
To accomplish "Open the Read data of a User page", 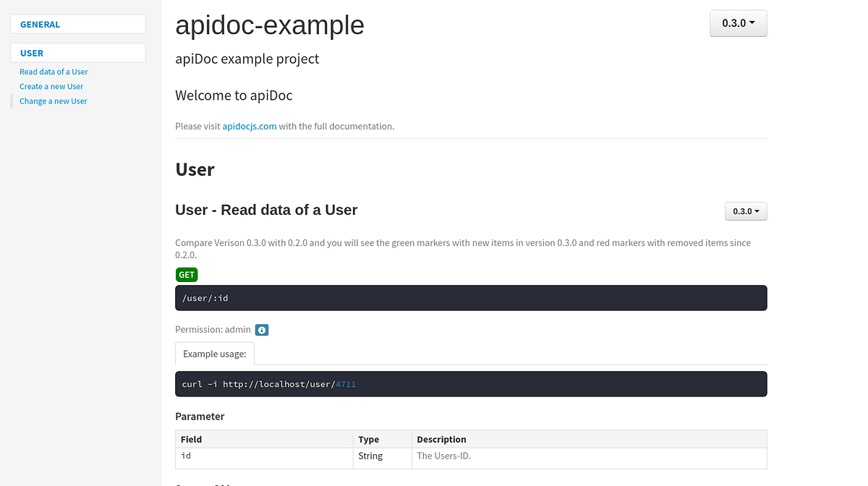I will 54,72.
